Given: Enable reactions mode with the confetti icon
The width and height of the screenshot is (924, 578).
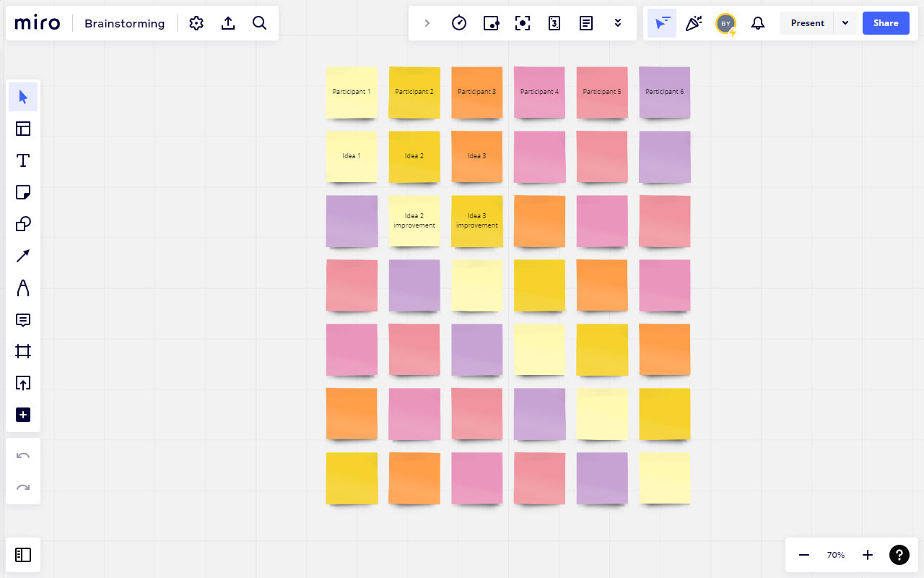Looking at the screenshot, I should pos(694,22).
